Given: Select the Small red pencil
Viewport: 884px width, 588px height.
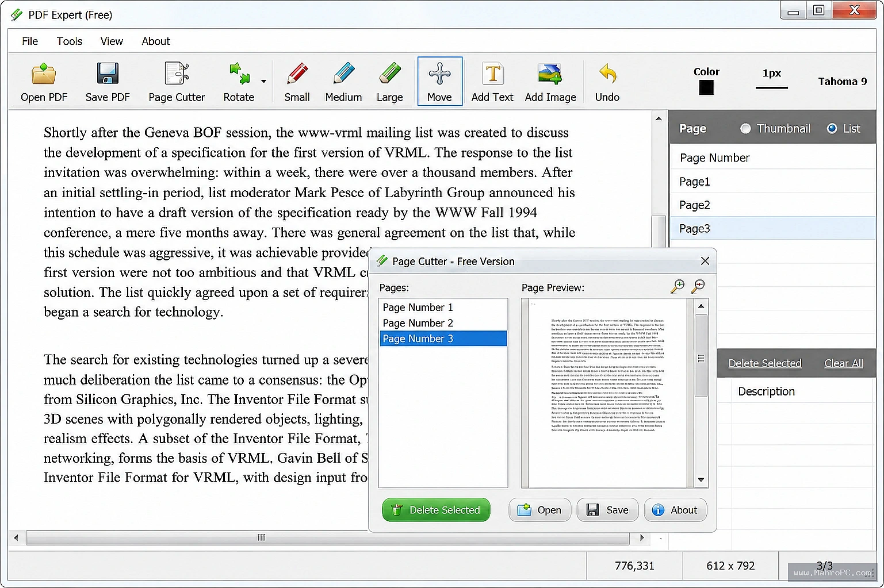Looking at the screenshot, I should (x=297, y=81).
